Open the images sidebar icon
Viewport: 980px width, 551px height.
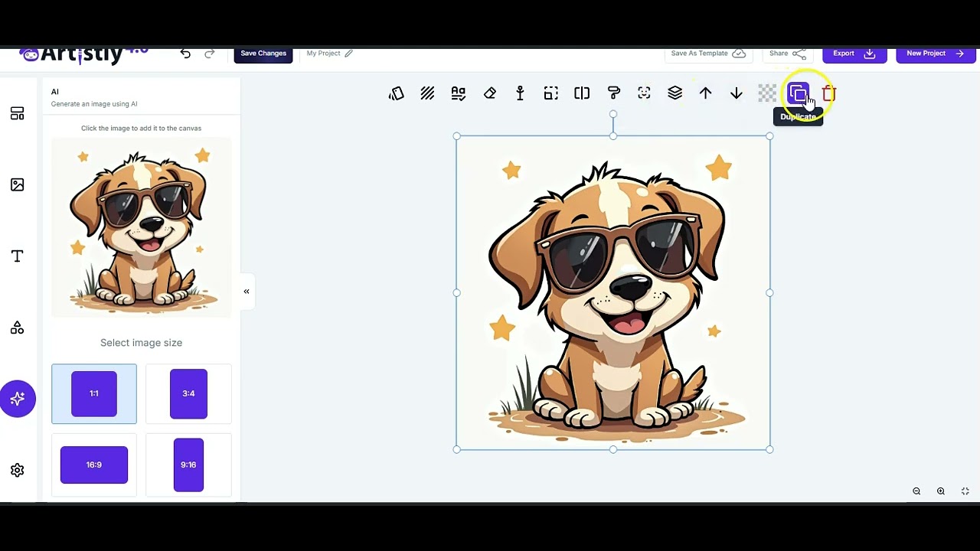pos(18,184)
